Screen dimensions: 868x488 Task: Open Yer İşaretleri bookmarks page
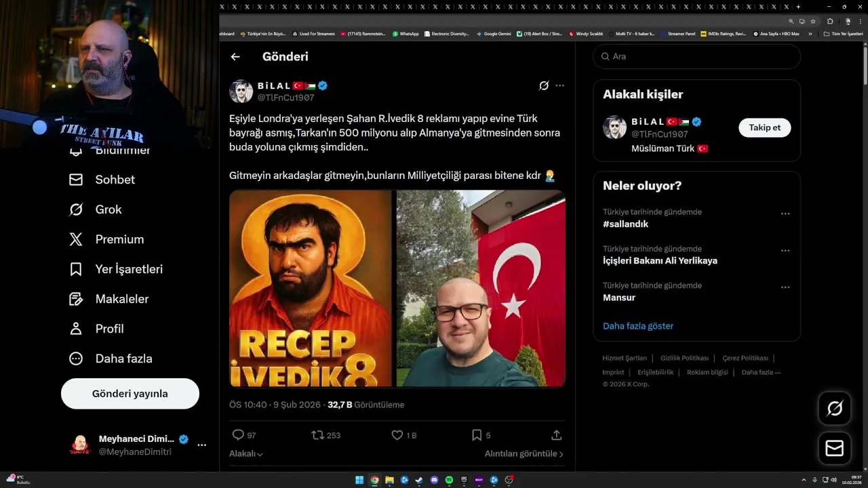click(x=115, y=269)
